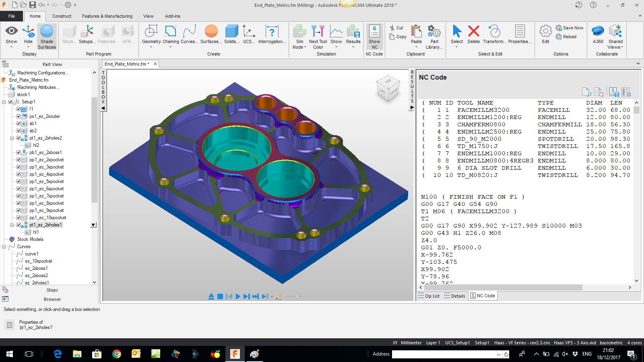Open Shared Views collaboration menu
The image size is (644, 362).
point(615,37)
